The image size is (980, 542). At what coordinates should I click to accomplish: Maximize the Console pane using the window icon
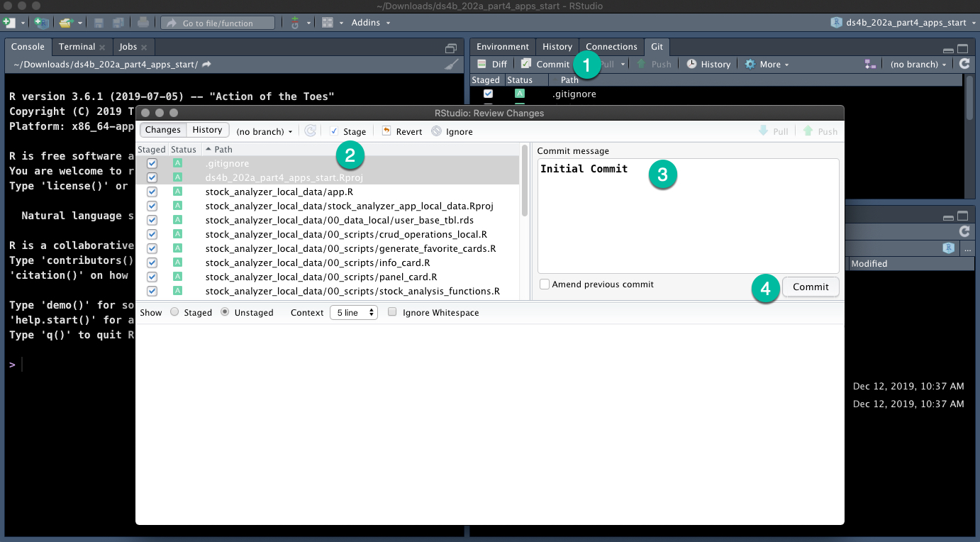(x=450, y=48)
